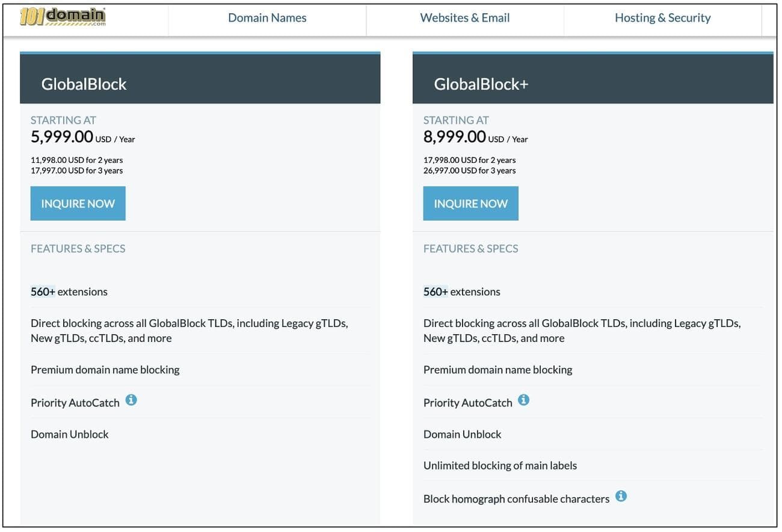Click the 560+ extensions text in GlobalBlock card
782x532 pixels.
(x=69, y=292)
